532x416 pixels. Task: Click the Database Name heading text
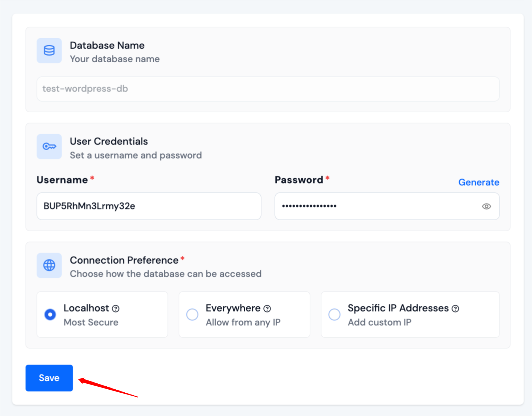(x=107, y=45)
